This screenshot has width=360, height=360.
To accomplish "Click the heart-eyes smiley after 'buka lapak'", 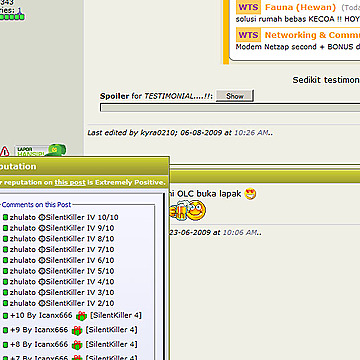I will tap(250, 194).
